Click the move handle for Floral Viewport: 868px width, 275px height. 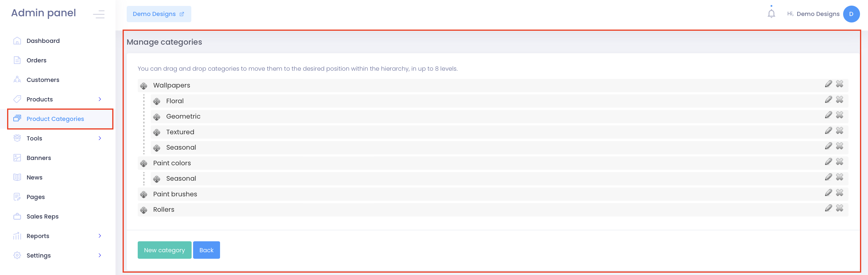pyautogui.click(x=157, y=101)
